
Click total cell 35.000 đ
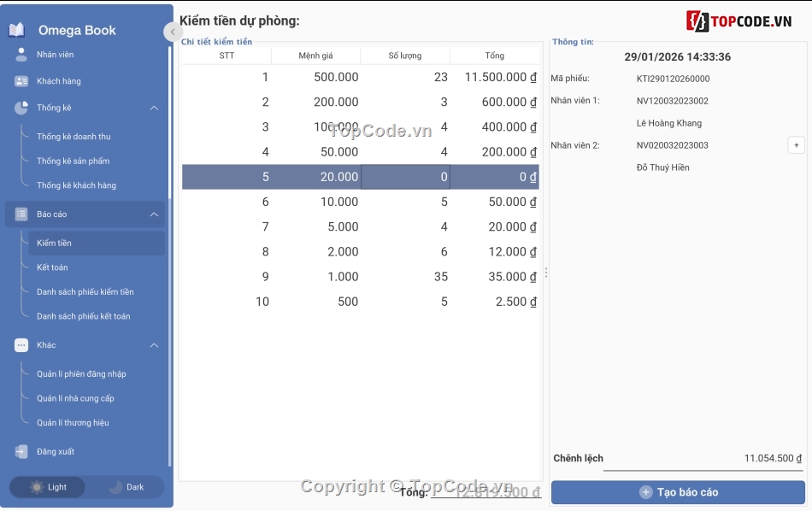pos(495,277)
